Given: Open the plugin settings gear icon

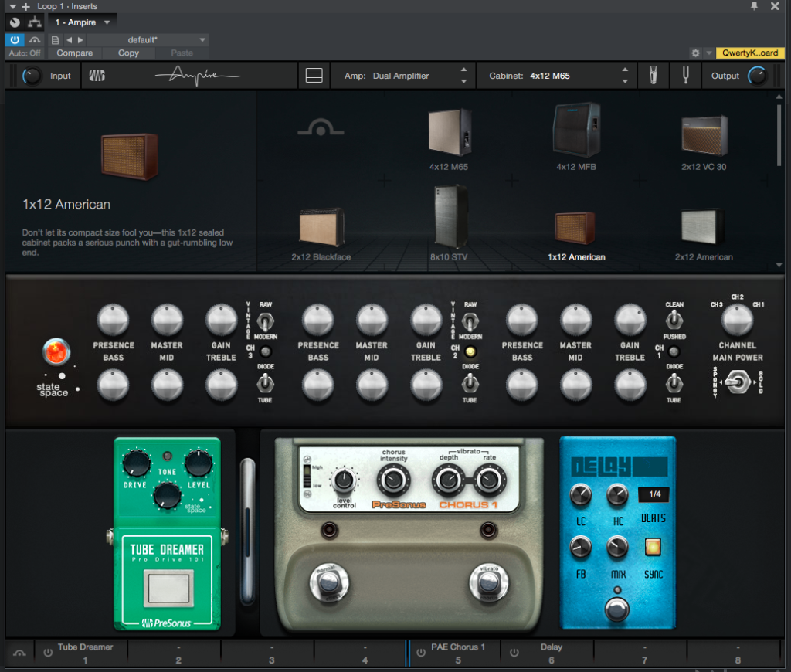Looking at the screenshot, I should tap(696, 53).
